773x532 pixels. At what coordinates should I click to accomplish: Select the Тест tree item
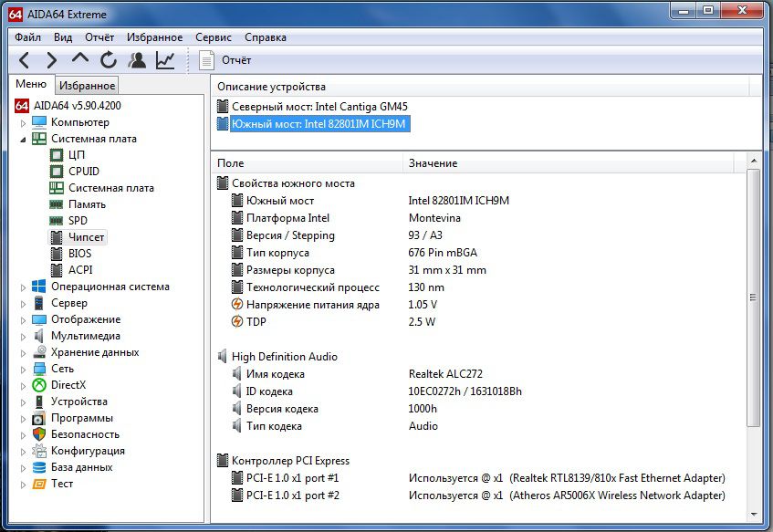click(x=62, y=484)
